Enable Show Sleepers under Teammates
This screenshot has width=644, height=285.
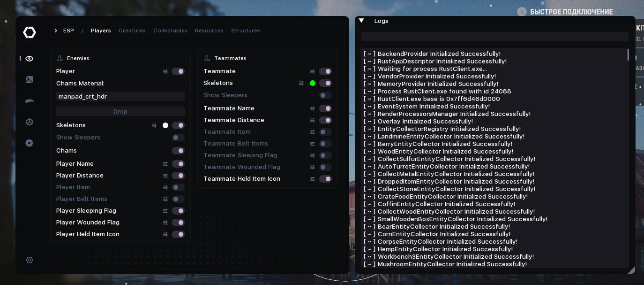tap(325, 95)
